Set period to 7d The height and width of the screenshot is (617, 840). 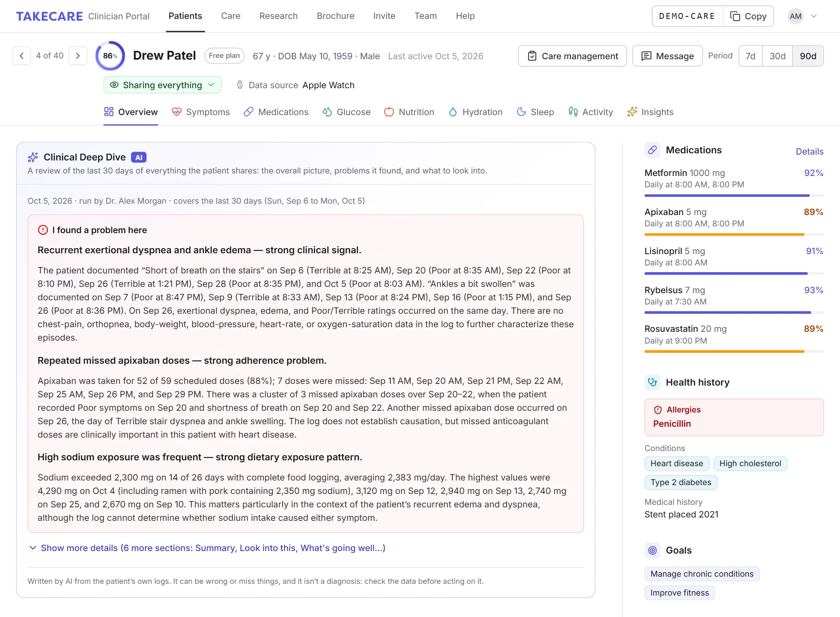point(750,56)
